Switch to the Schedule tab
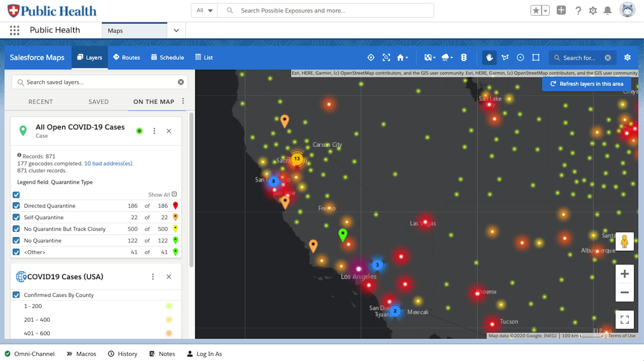Viewport: 644px width, 361px height. pos(168,57)
